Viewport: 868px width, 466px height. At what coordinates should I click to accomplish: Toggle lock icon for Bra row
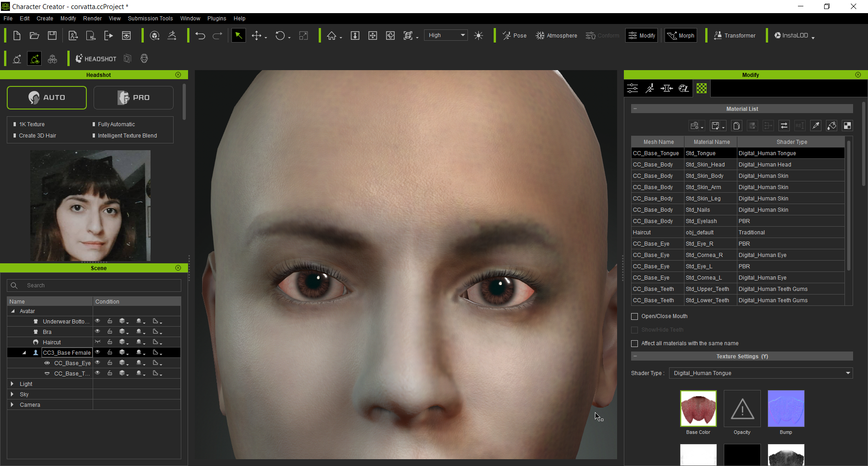coord(110,331)
